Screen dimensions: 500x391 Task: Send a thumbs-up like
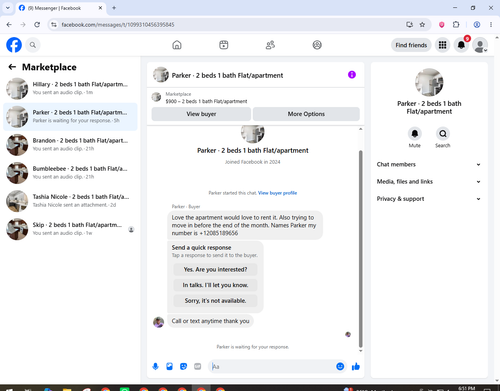(356, 367)
